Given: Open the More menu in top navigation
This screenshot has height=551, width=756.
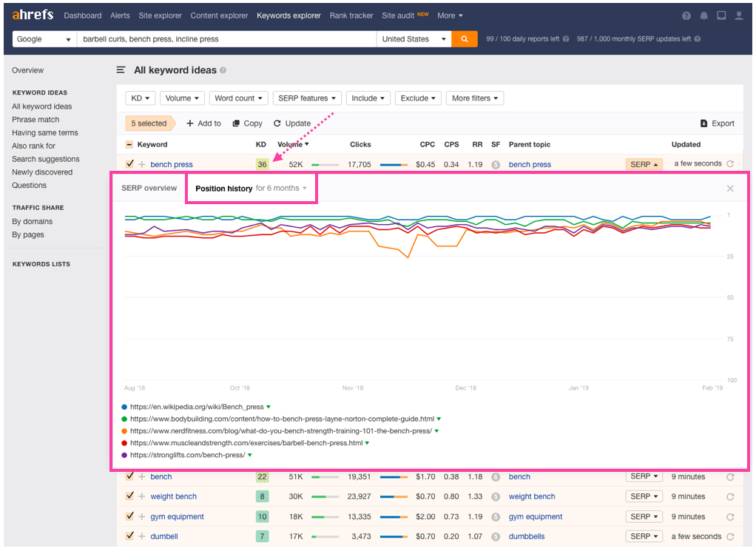Looking at the screenshot, I should click(450, 16).
